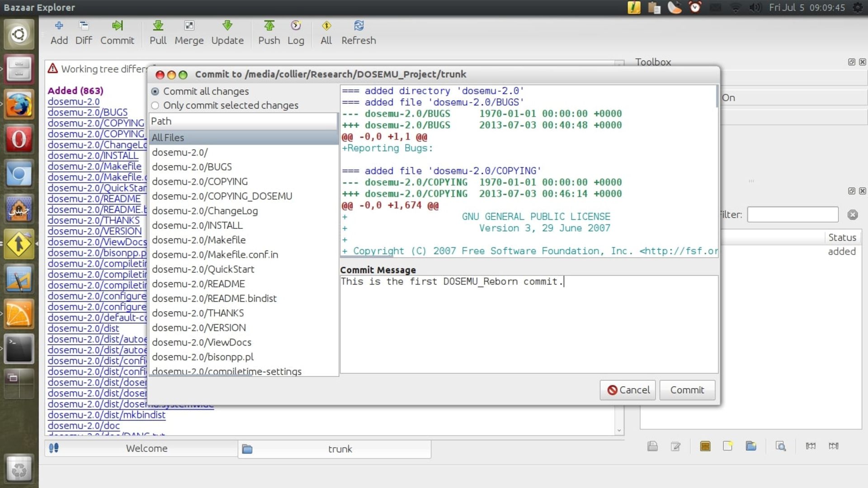Cancel the commit dialog
The height and width of the screenshot is (488, 868).
point(628,390)
